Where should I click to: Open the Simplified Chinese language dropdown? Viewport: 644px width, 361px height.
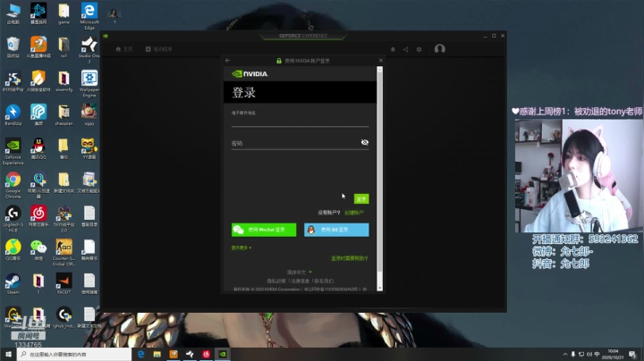point(299,272)
